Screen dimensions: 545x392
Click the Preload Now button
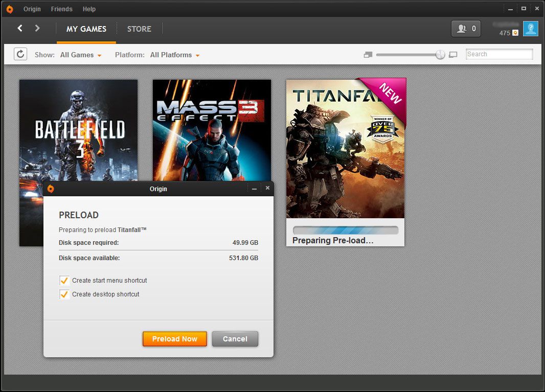click(174, 339)
